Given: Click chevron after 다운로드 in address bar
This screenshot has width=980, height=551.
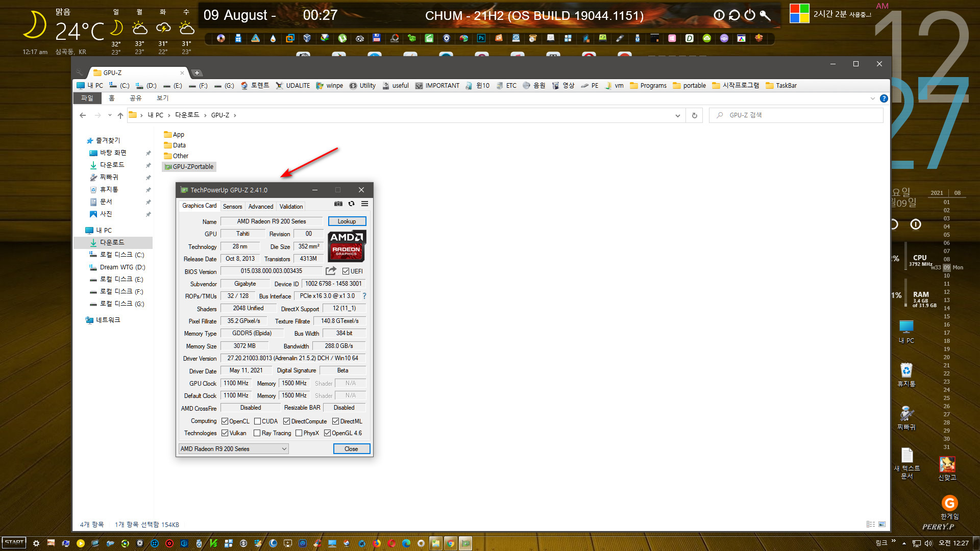Looking at the screenshot, I should point(205,115).
